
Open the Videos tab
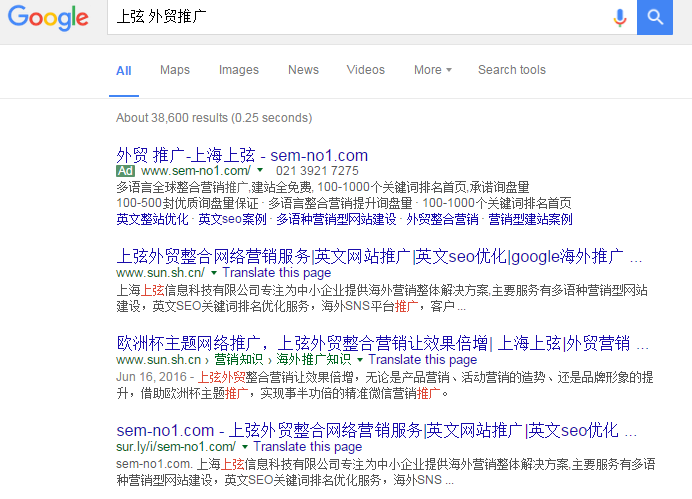365,70
